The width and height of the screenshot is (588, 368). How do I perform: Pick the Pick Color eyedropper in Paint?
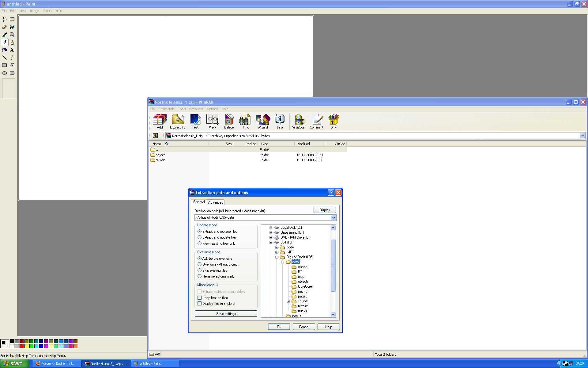click(5, 35)
